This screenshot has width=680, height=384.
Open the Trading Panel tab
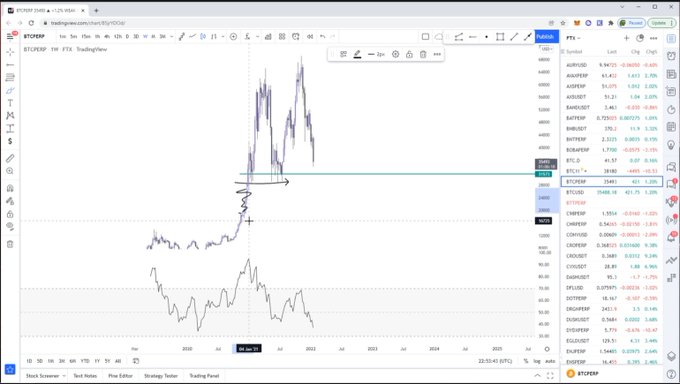[x=204, y=376]
